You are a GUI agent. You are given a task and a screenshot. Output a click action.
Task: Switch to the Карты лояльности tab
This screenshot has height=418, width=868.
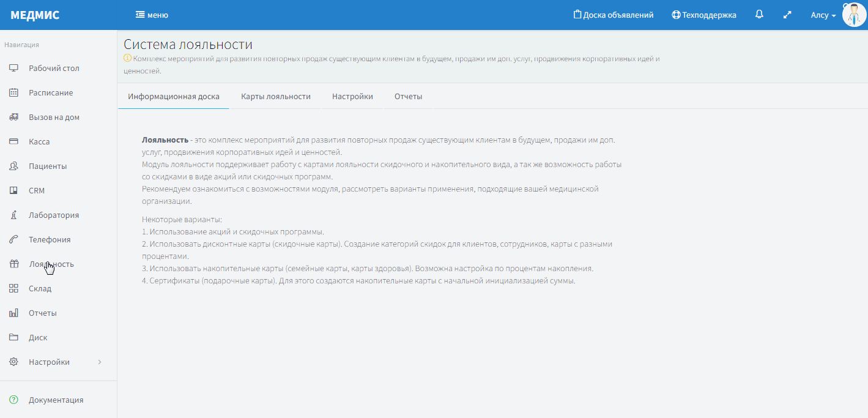[276, 97]
